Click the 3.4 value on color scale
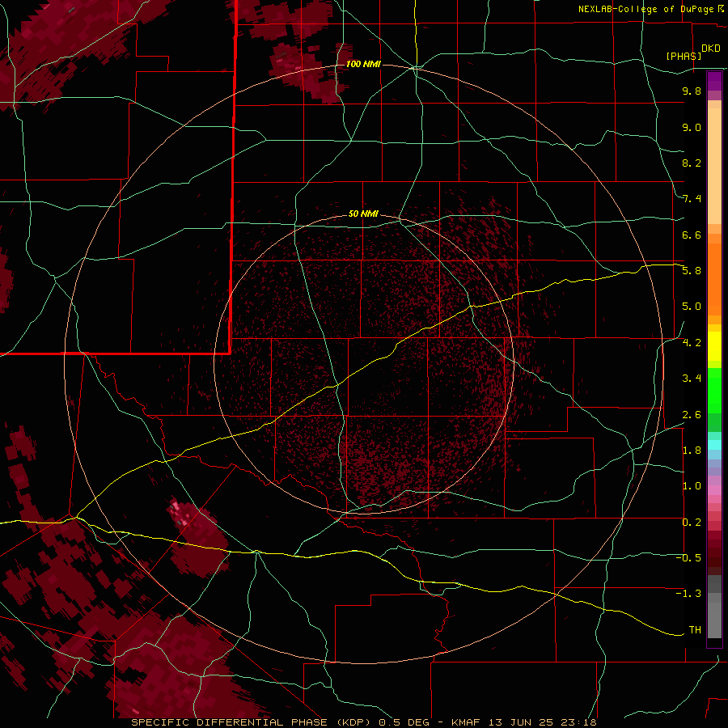The image size is (728, 728). click(x=692, y=379)
